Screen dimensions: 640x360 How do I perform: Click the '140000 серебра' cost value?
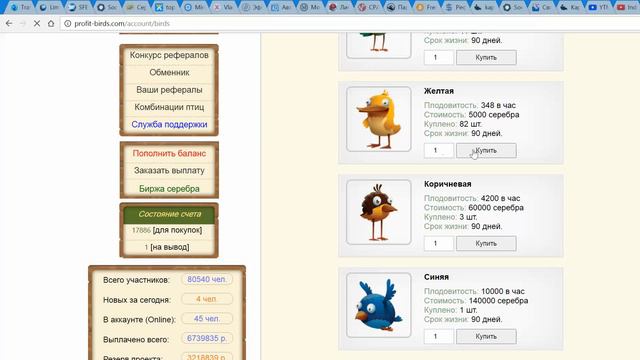tap(498, 301)
